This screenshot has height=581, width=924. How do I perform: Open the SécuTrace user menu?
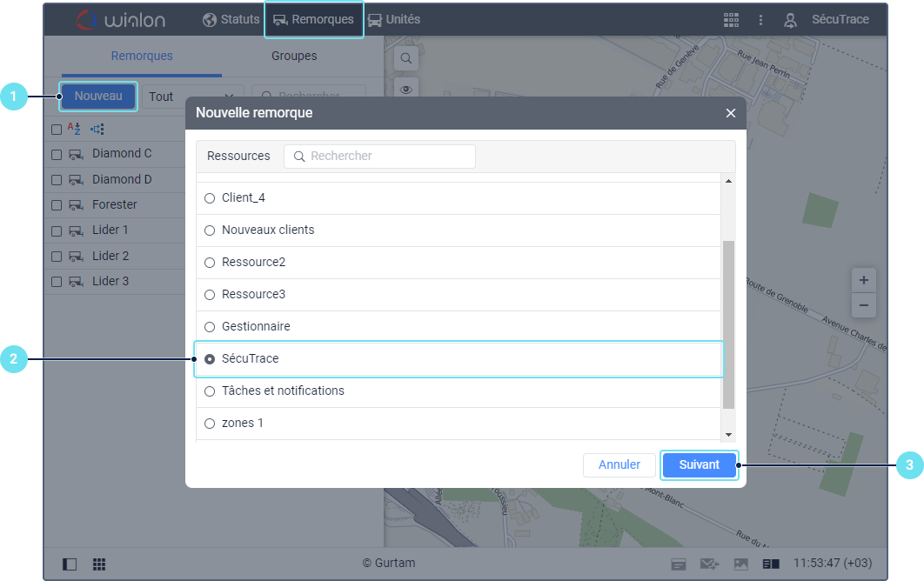click(828, 19)
